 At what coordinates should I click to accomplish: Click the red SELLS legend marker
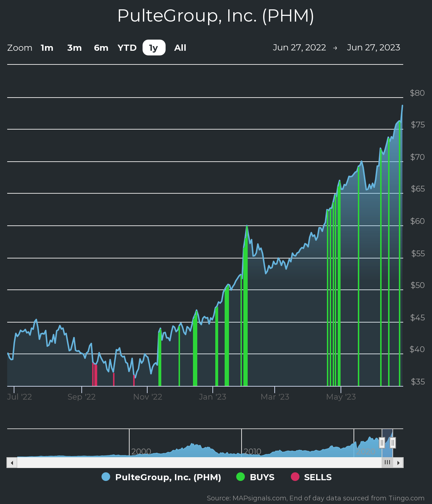point(295,477)
